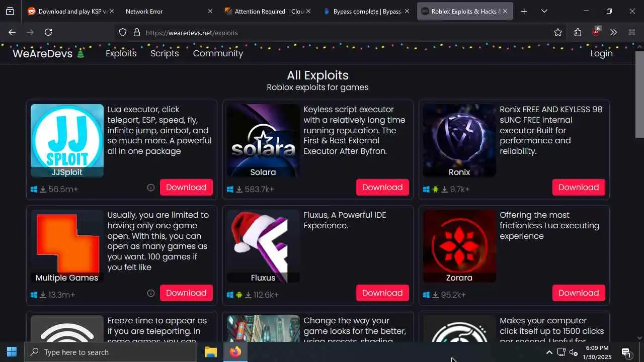Click the Firefox View icon in tab bar

10,11
